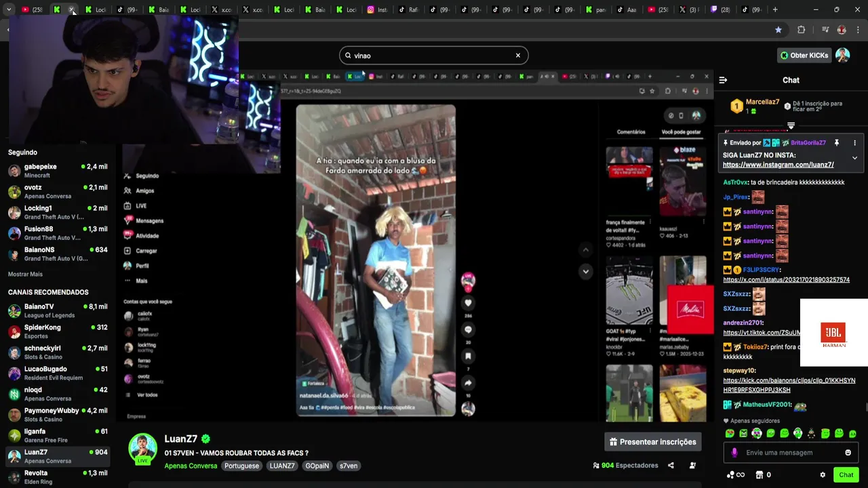868x488 pixels.
Task: Open nioqd recommended channel
Action: tap(58, 394)
